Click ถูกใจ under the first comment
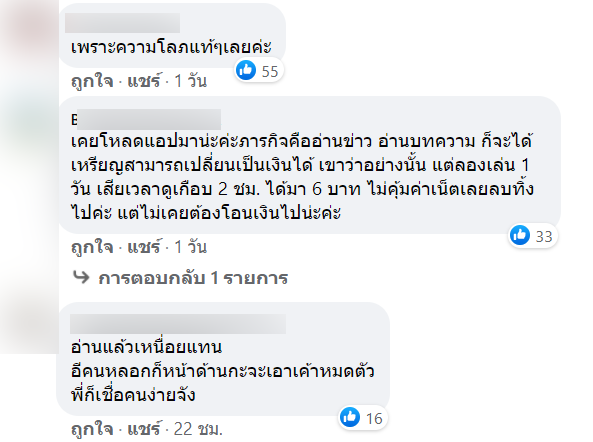 [x=92, y=81]
